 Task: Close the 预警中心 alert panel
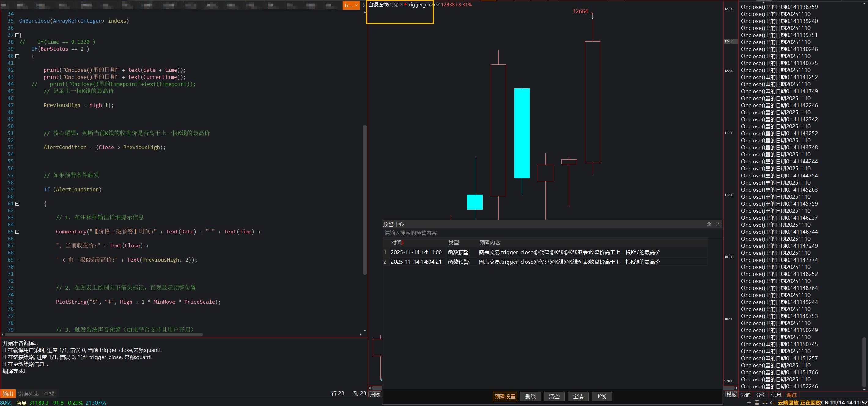tap(718, 224)
